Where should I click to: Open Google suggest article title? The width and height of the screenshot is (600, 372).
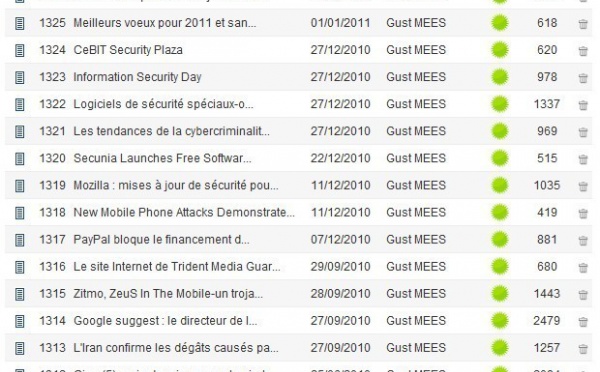pos(165,321)
